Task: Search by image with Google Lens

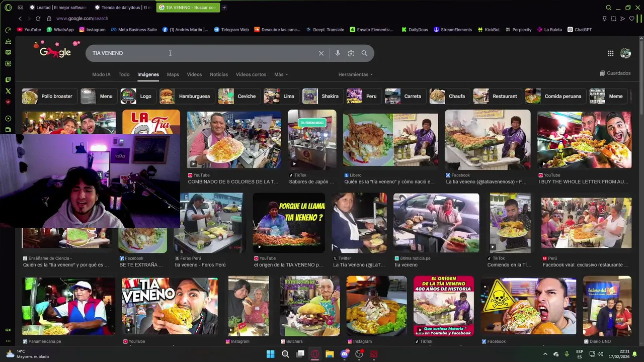Action: [351, 53]
